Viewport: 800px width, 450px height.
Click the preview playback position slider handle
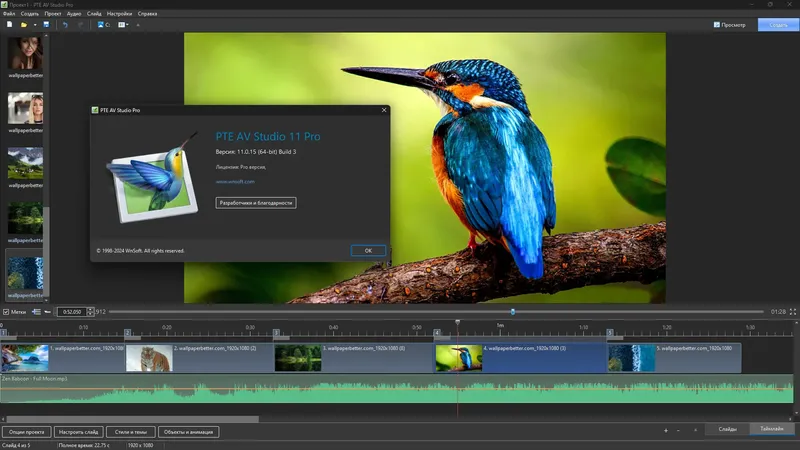tap(513, 311)
